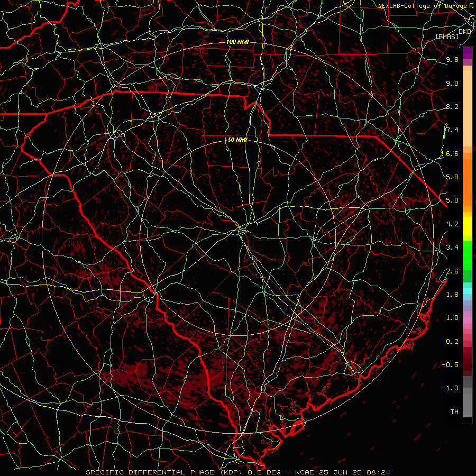
Task: Pick the purple swatch at the top of the legend
Action: pos(467,53)
